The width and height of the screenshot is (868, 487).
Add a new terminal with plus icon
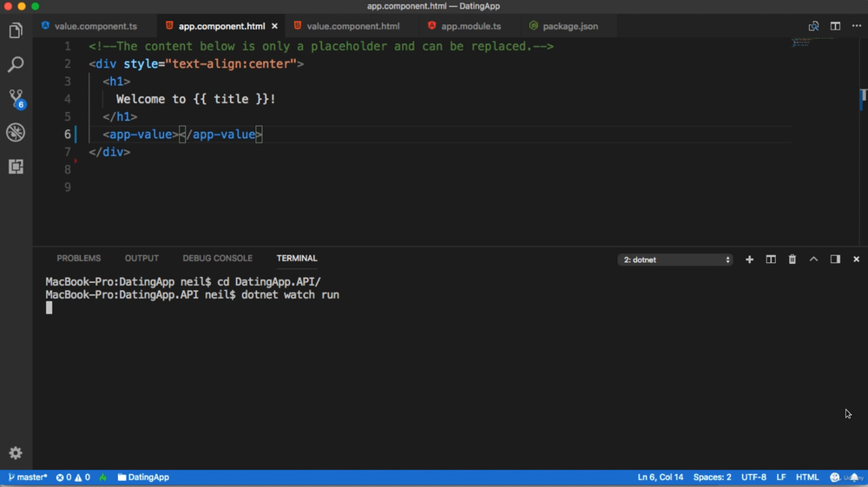749,260
